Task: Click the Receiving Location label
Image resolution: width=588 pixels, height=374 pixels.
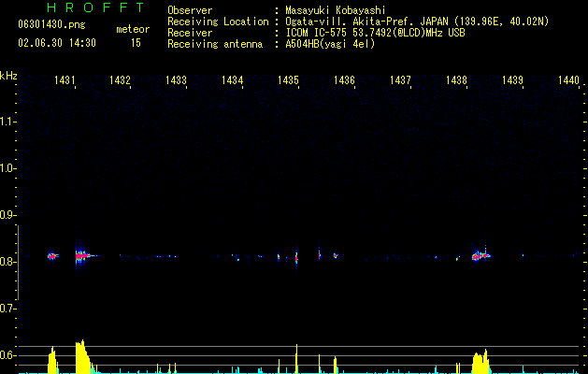Action: (x=218, y=22)
